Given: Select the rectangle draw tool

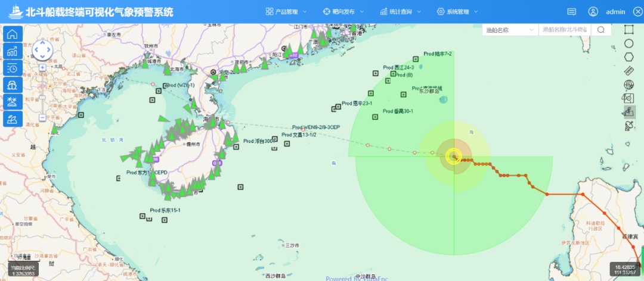Looking at the screenshot, I should click(629, 30).
